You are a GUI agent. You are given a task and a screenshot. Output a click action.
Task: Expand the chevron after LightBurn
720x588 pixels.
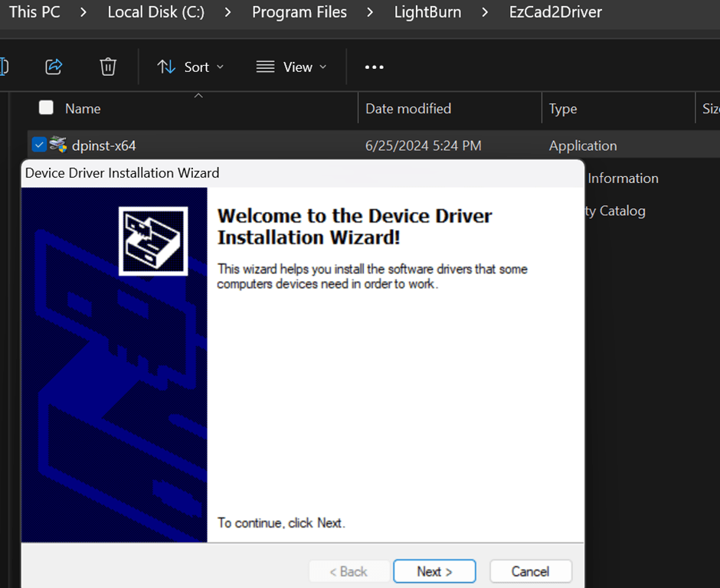(485, 12)
